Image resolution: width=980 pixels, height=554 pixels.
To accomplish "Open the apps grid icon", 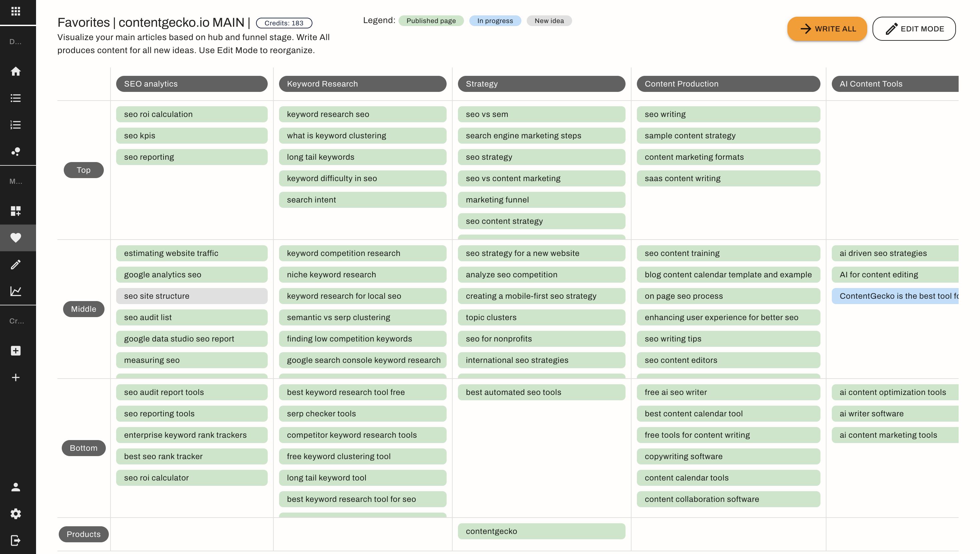I will tap(16, 11).
